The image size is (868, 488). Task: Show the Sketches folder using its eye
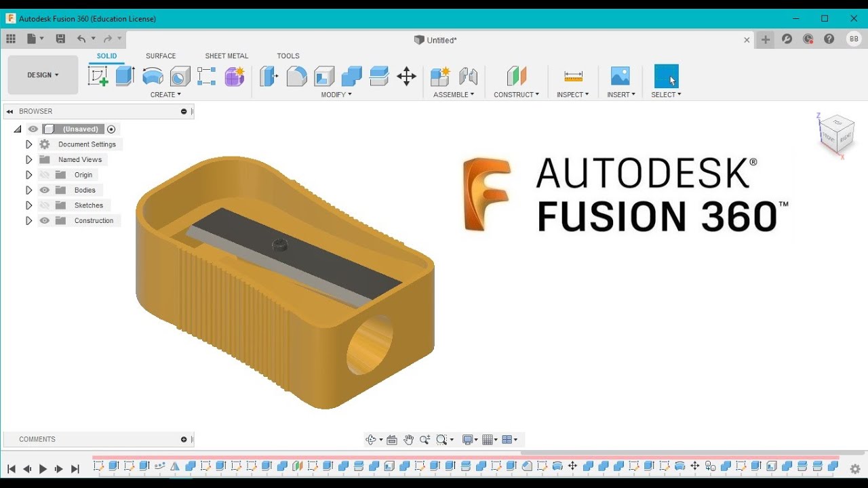[45, 205]
